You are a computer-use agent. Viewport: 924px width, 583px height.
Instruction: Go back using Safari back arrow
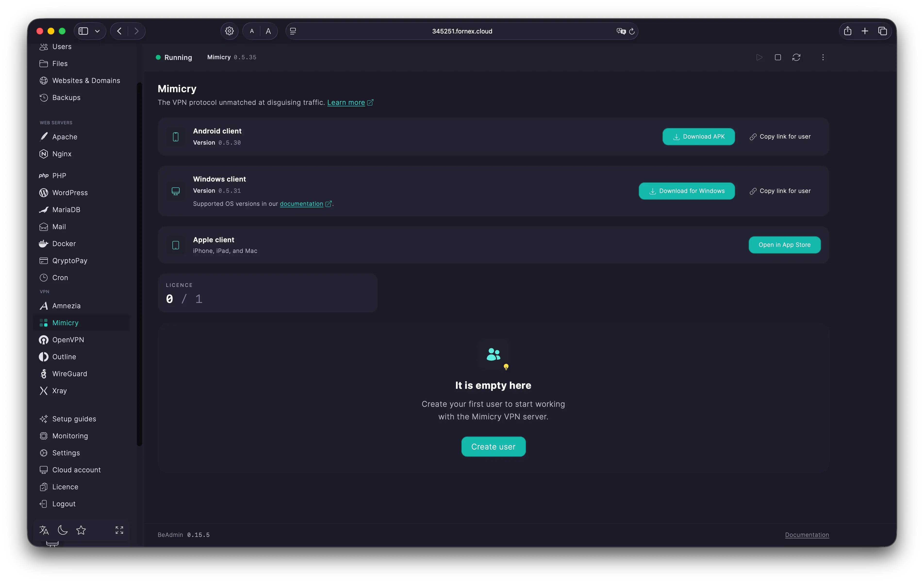click(119, 31)
